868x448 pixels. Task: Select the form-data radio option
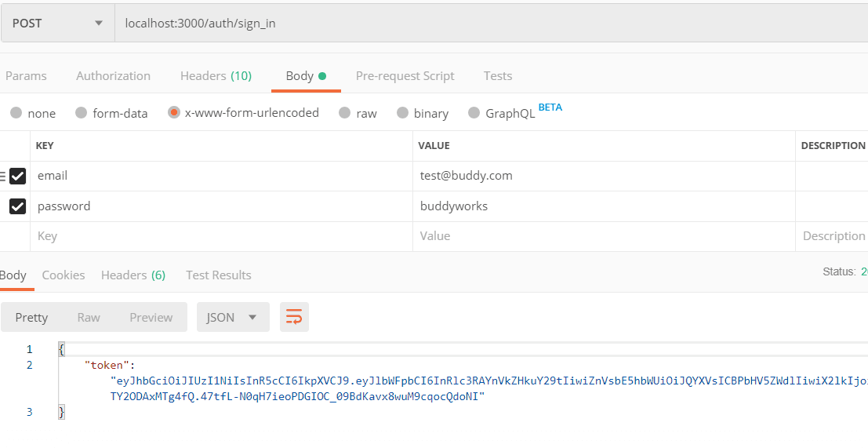click(82, 113)
